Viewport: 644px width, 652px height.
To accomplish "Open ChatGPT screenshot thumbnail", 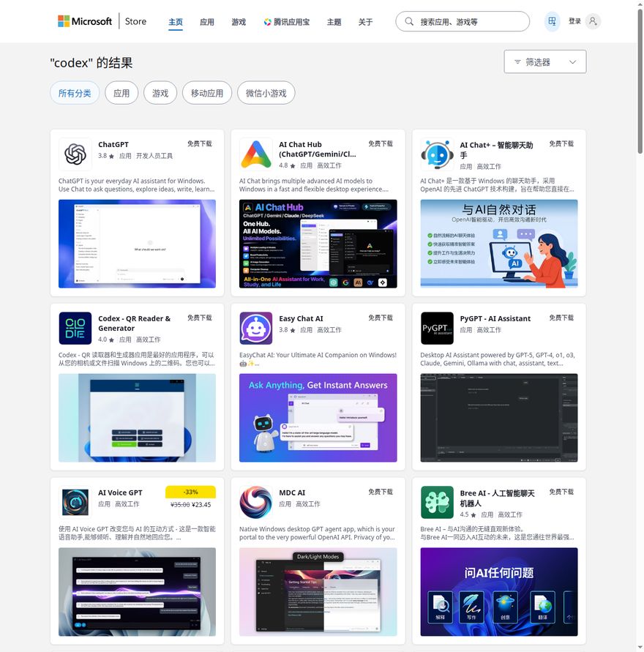I will [x=137, y=244].
